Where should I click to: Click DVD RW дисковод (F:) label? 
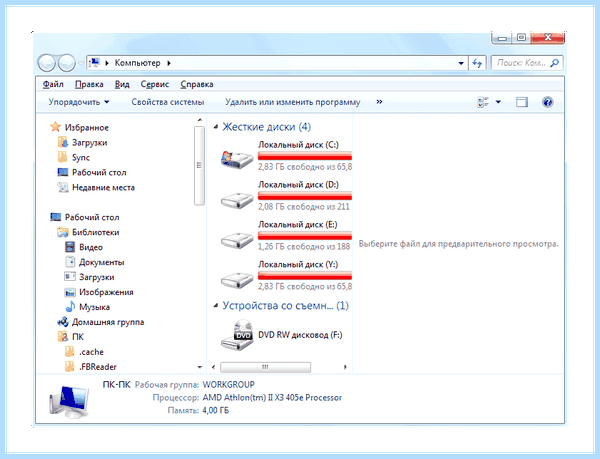click(300, 335)
